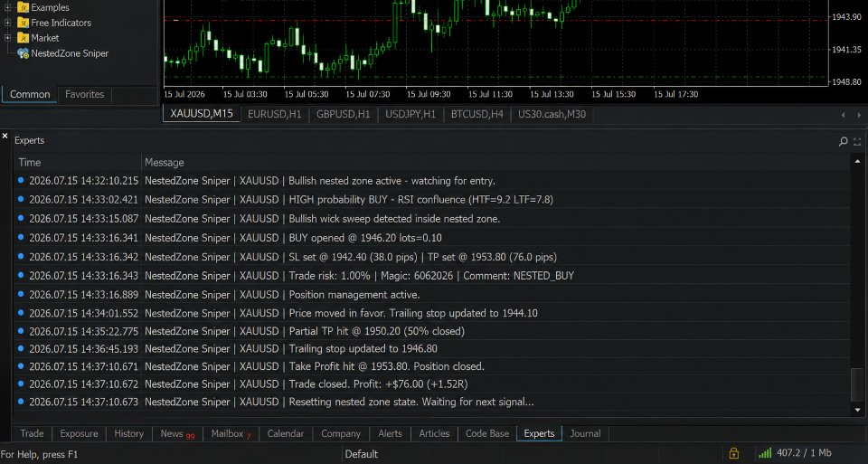Click the Examples folder icon
The image size is (868, 464).
24,7
